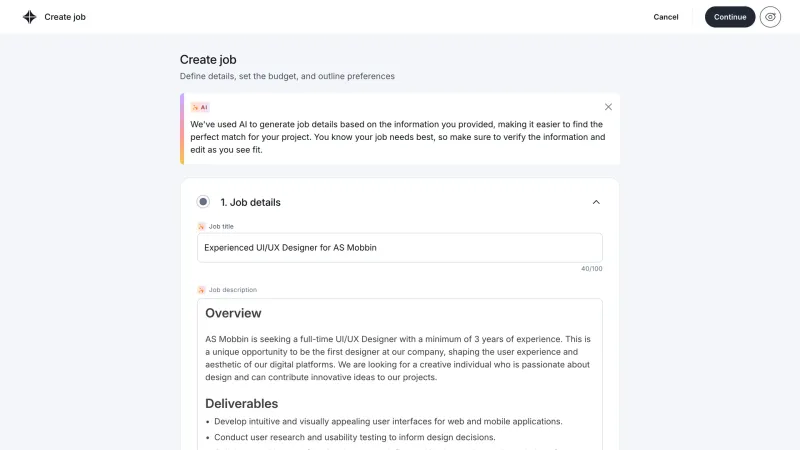Click the four-point star logo in header
The image size is (800, 450).
pyautogui.click(x=30, y=17)
